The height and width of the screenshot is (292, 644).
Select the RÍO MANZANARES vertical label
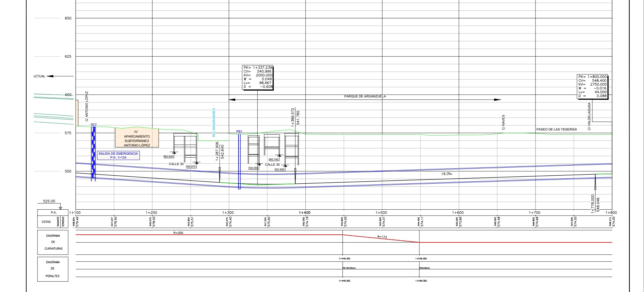pyautogui.click(x=214, y=123)
